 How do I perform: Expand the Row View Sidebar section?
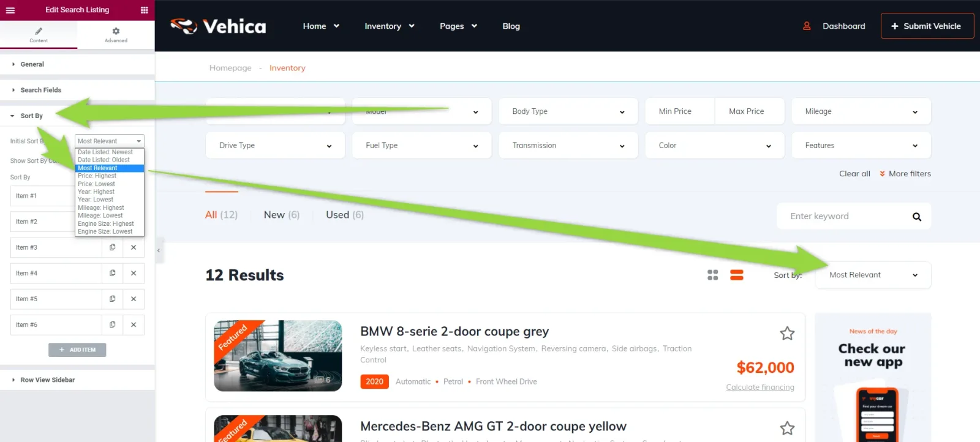[x=77, y=380]
